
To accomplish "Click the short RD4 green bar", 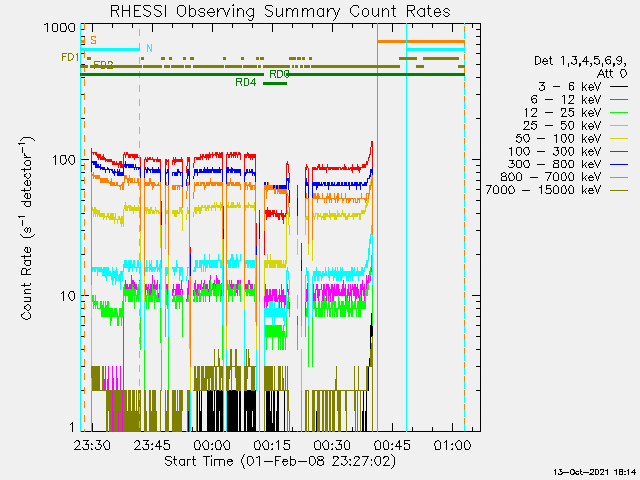I will coord(275,83).
